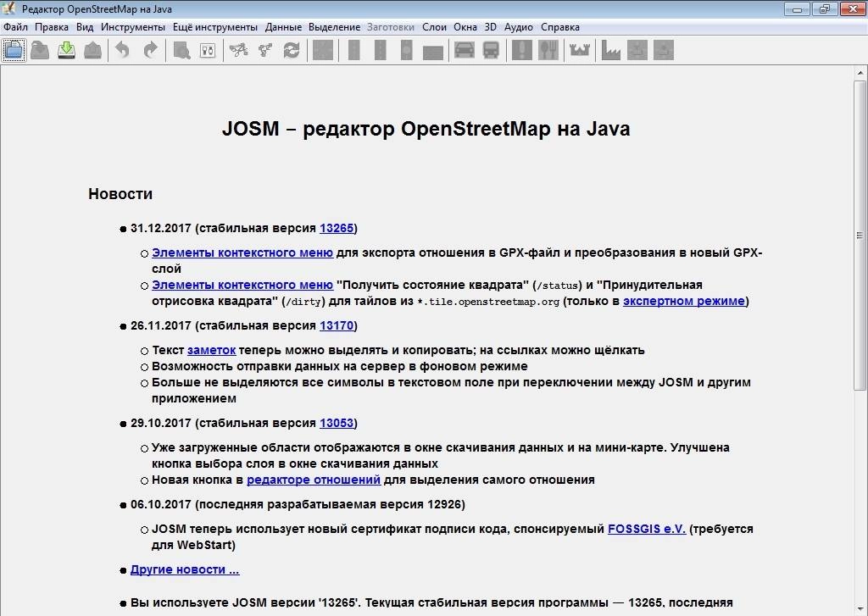Open version link 13170

click(337, 325)
